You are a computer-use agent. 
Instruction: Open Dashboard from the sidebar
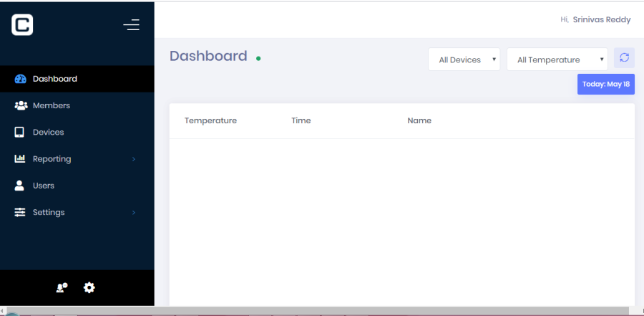point(77,79)
